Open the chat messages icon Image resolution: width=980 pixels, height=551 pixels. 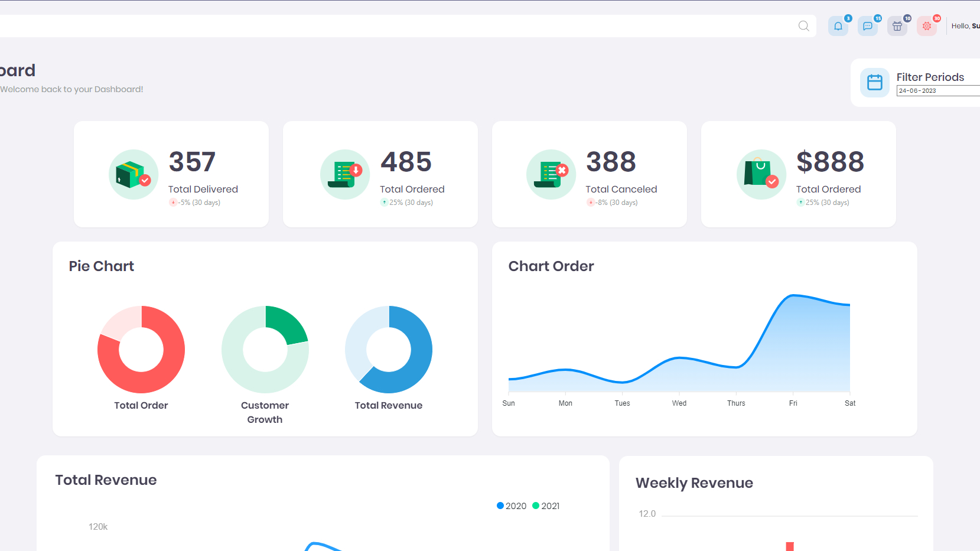point(867,26)
